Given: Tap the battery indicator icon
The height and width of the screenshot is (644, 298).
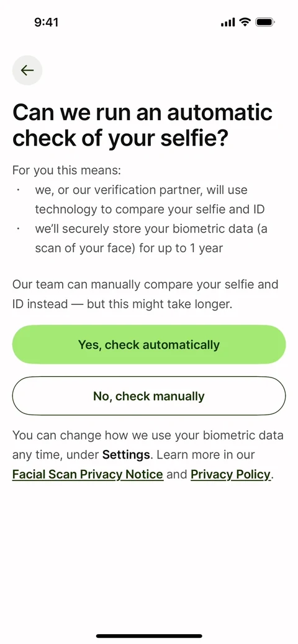Looking at the screenshot, I should (265, 22).
